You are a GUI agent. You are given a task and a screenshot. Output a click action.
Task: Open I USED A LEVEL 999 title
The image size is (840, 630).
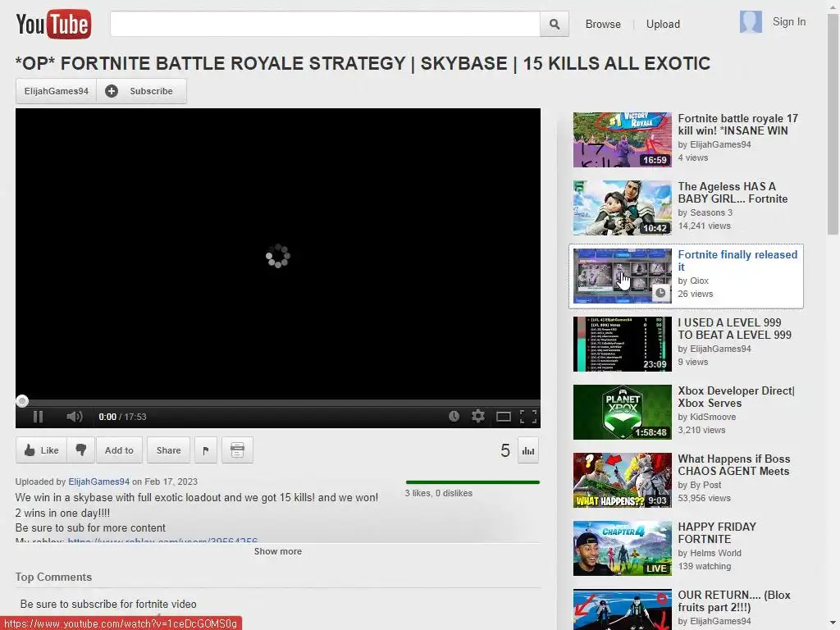[x=734, y=328]
